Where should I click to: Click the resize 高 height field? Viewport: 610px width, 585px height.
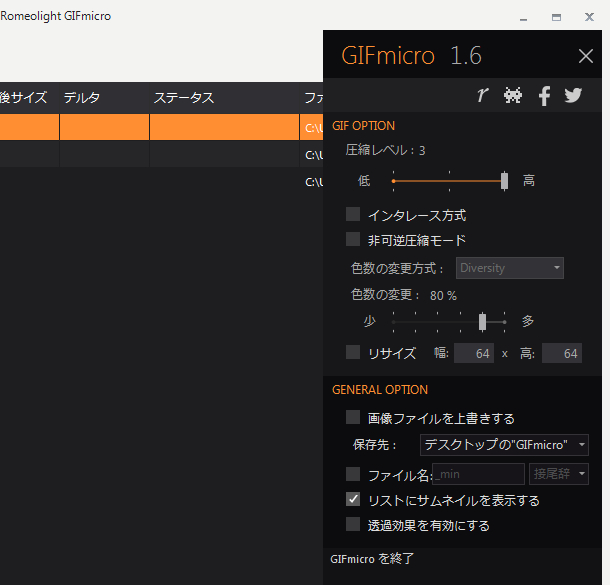pyautogui.click(x=562, y=353)
